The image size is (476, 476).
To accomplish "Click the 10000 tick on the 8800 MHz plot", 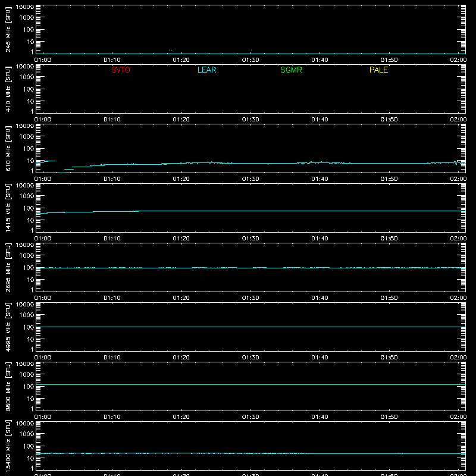I will (25, 364).
